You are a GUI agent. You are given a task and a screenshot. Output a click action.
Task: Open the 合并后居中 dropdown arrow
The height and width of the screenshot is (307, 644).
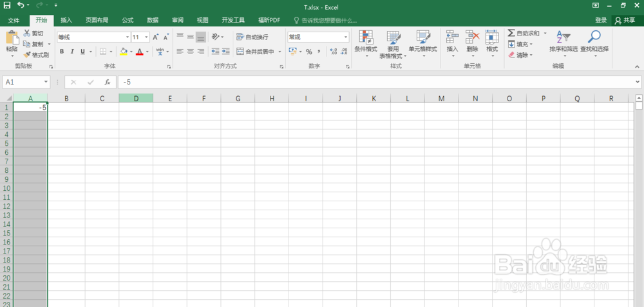pyautogui.click(x=279, y=52)
